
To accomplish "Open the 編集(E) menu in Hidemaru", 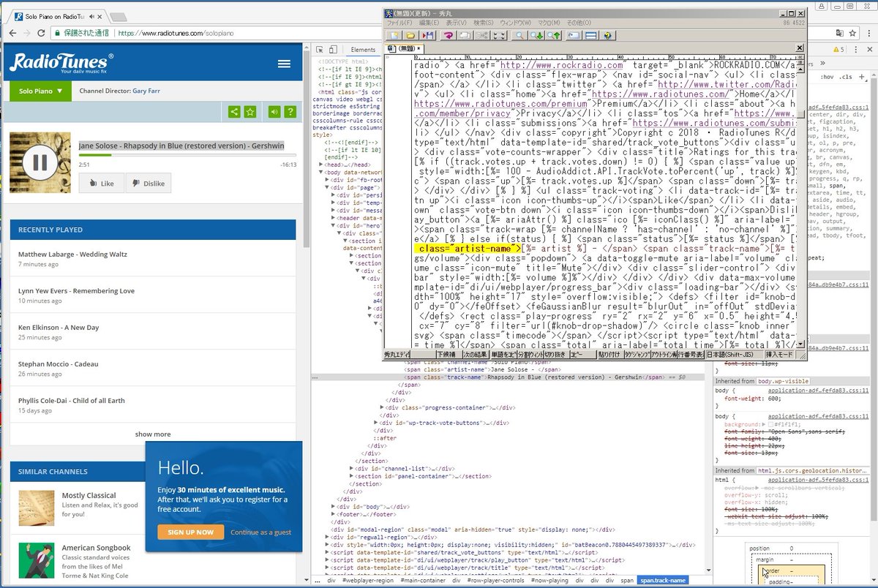I will pos(429,23).
